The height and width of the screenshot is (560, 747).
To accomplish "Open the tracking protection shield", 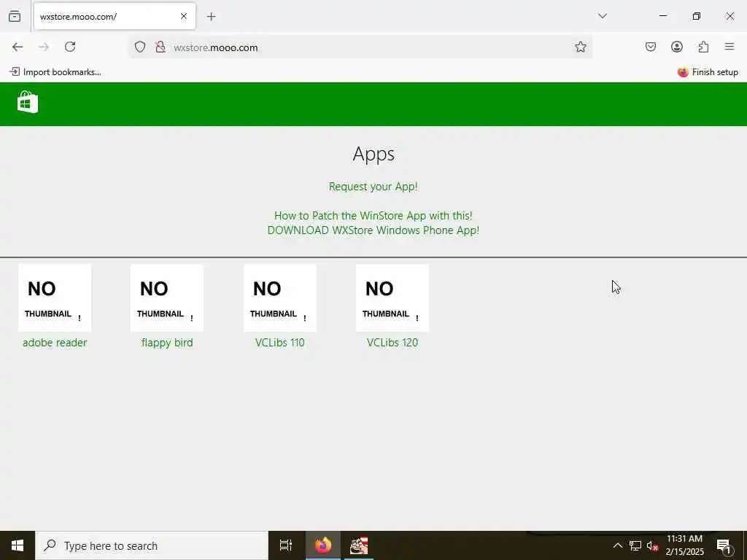I will 139,47.
